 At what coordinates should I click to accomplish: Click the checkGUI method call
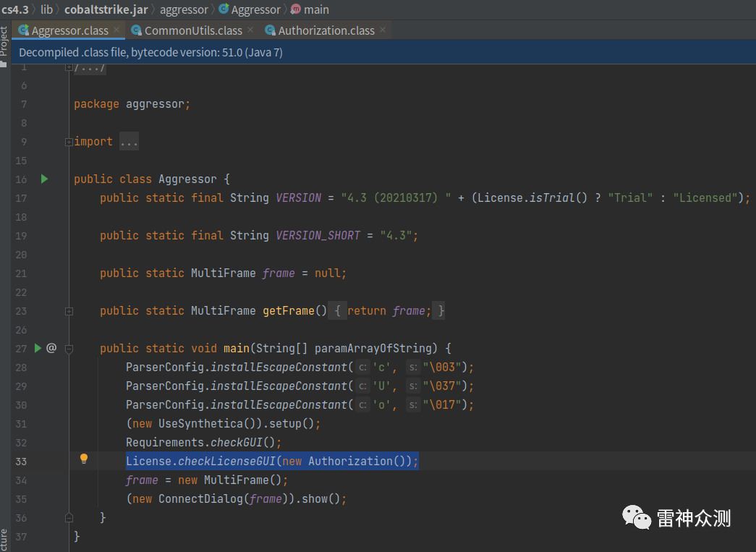tap(237, 442)
